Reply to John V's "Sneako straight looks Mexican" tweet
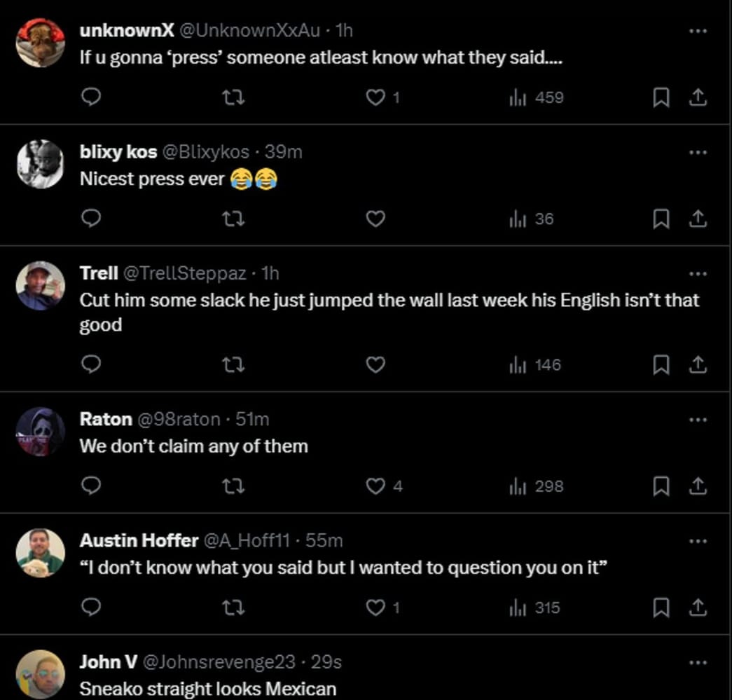732x700 pixels. tap(90, 697)
